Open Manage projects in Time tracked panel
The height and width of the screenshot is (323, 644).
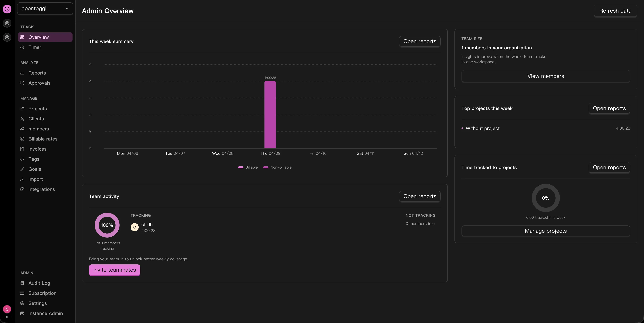(x=545, y=231)
